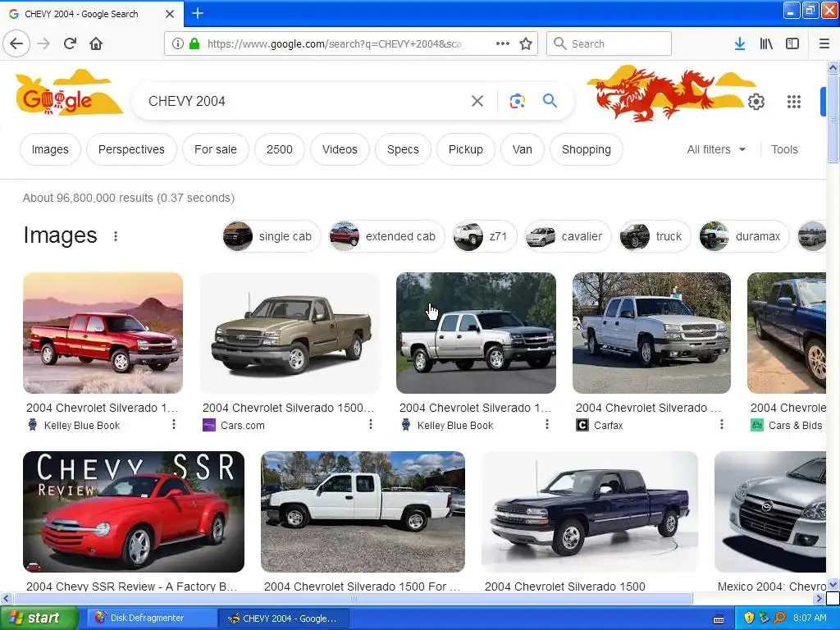Open 2004 Chevrolet Silverado 1500 For... link
This screenshot has width=840, height=630.
(362, 586)
